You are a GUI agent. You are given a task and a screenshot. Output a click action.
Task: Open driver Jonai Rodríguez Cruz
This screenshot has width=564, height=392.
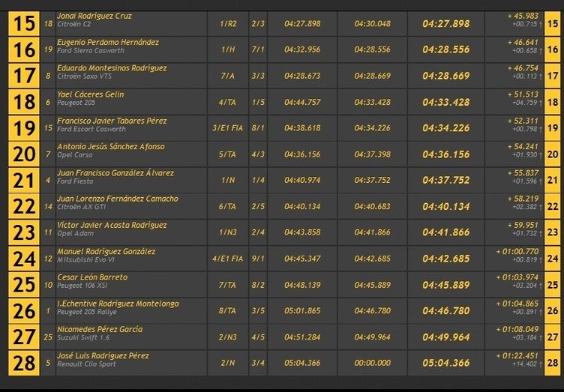89,16
